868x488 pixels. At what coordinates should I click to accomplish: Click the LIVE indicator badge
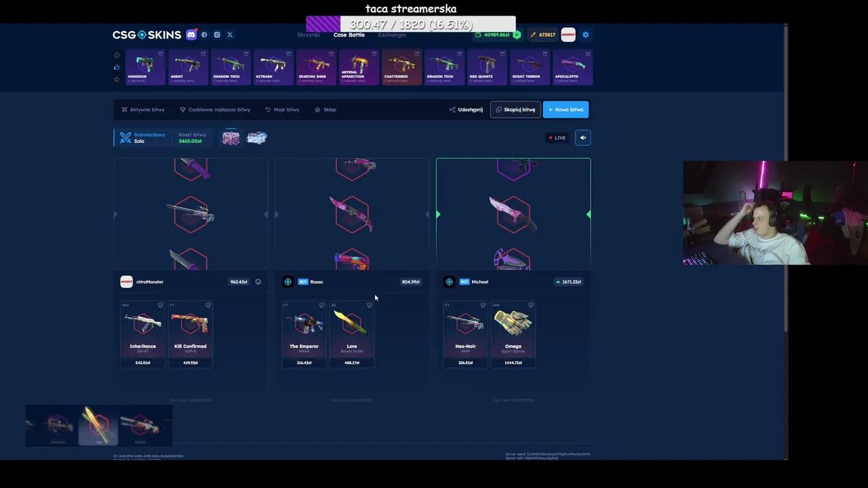coord(557,138)
